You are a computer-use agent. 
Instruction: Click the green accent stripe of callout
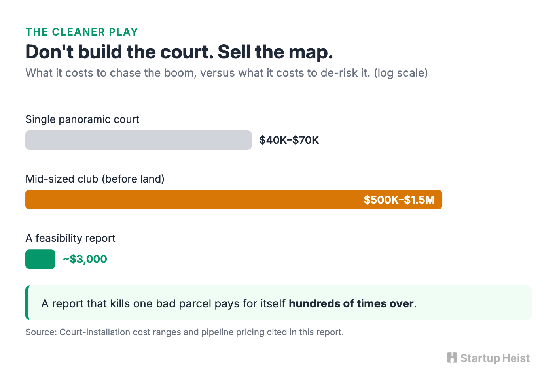[27, 303]
